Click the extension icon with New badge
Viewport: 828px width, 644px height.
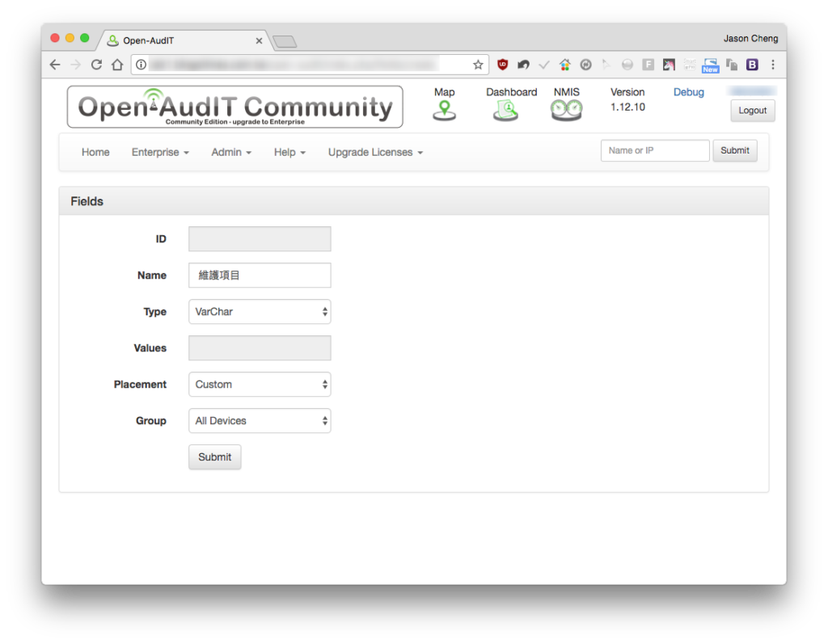[x=710, y=65]
